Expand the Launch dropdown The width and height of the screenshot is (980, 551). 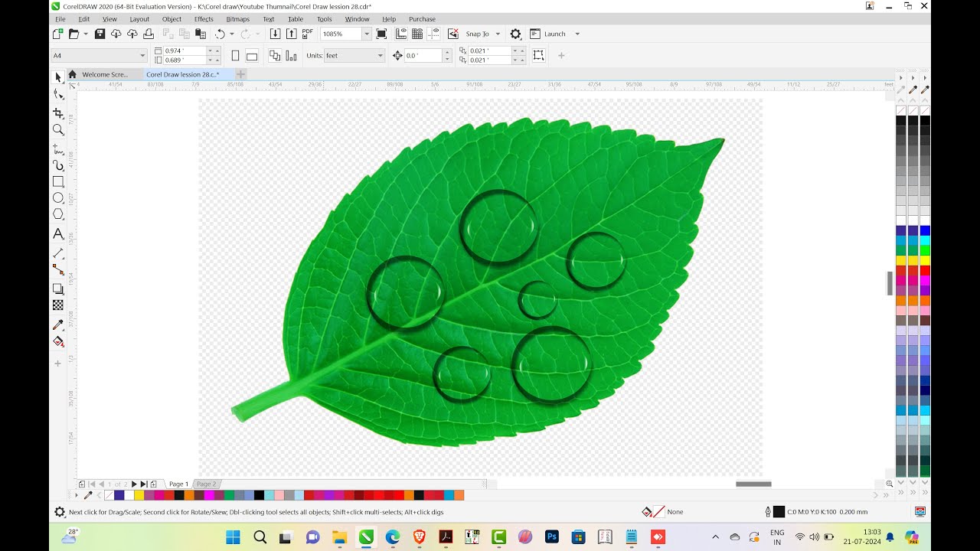[577, 34]
